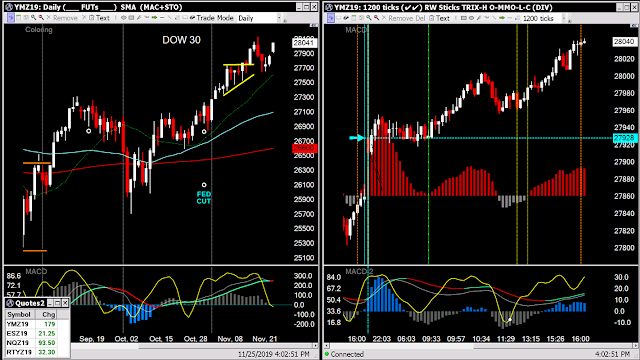Click the 11/25/2019 4:02:51 PM status text
Image resolution: width=640 pixels, height=360 pixels.
(273, 354)
